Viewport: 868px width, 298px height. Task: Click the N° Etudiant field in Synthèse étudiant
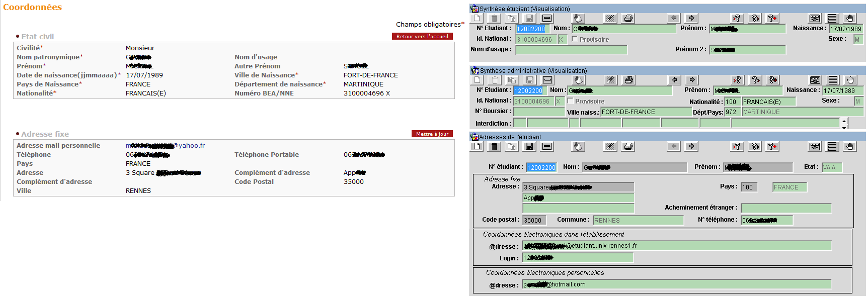530,29
